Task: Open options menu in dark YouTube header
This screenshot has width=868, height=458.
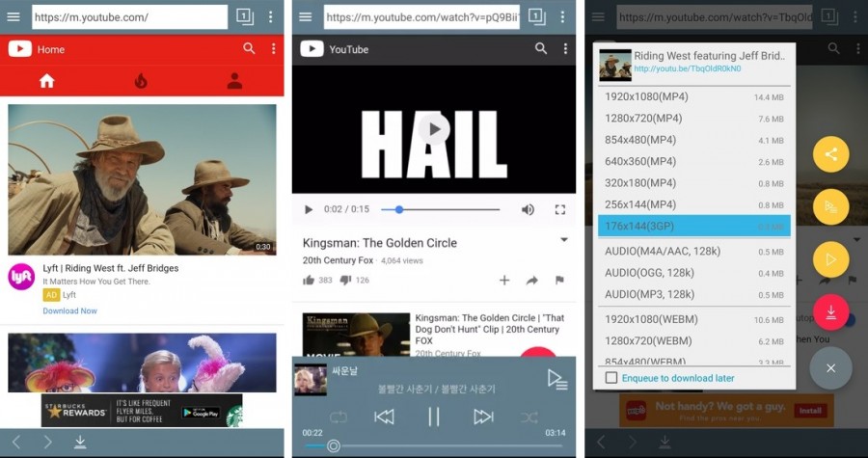Action: coord(565,48)
